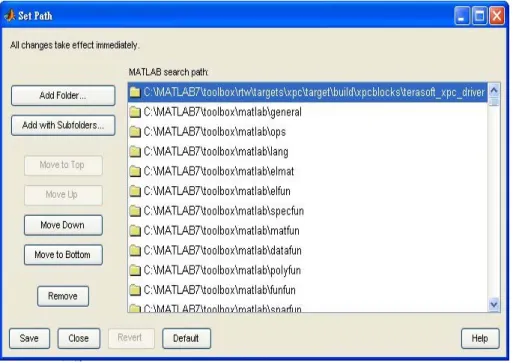Select C:\MATLAB7\toolbox\matlab\matfun path
Screen dimensions: 513x363
click(x=307, y=231)
